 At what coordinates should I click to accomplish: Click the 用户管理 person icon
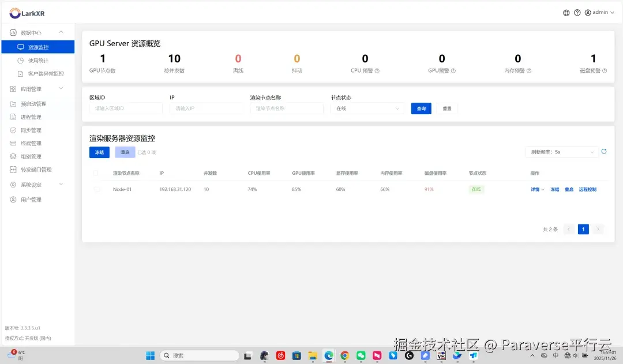click(13, 200)
